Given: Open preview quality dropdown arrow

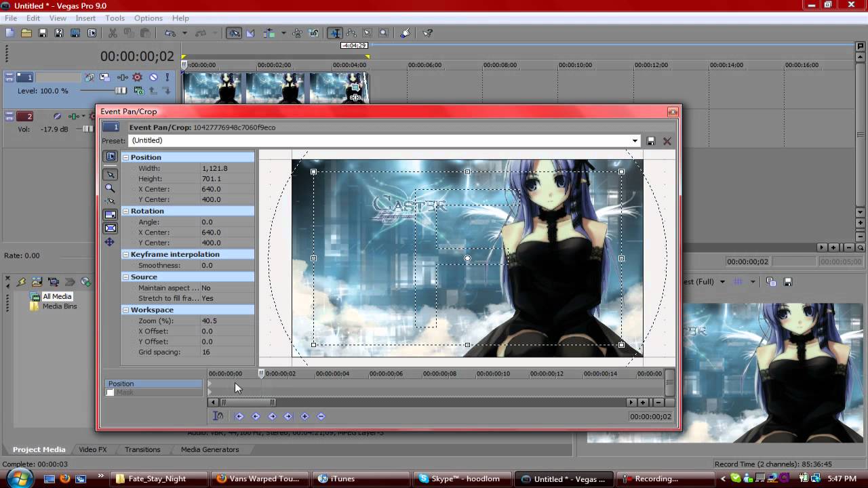Looking at the screenshot, I should tap(722, 282).
